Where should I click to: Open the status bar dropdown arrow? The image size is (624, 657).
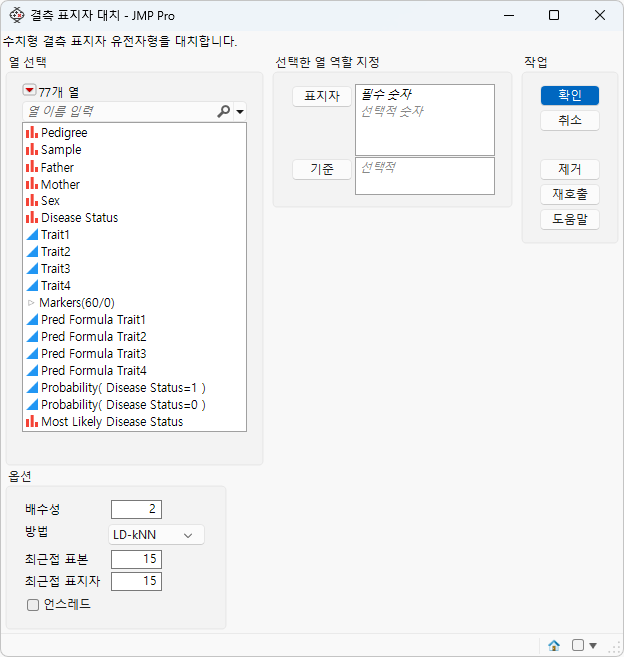(593, 645)
